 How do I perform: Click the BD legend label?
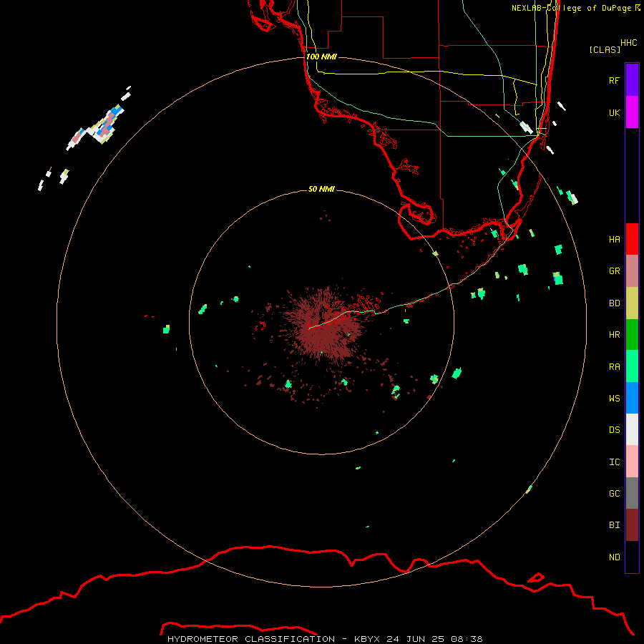(x=614, y=303)
